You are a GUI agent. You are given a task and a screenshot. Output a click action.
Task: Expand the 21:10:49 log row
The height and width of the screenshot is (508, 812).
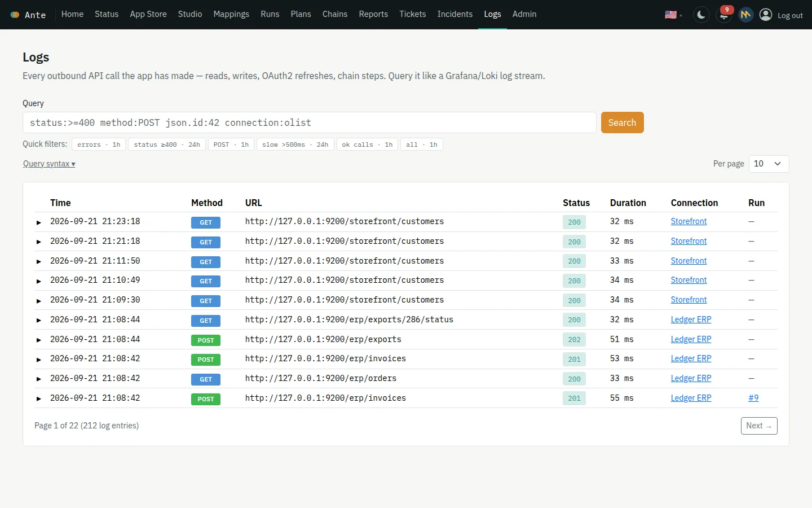click(x=39, y=281)
